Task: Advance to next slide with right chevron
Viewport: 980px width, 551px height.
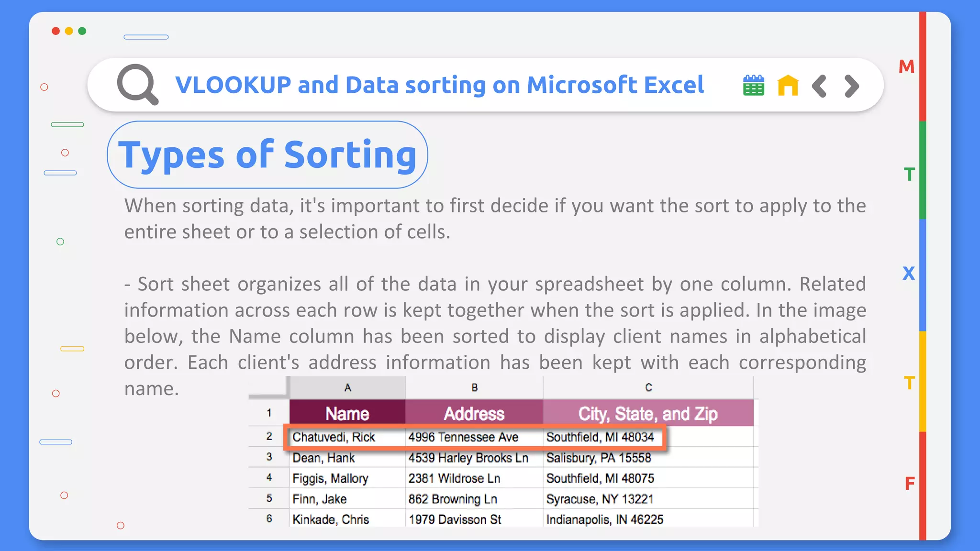Action: (852, 86)
